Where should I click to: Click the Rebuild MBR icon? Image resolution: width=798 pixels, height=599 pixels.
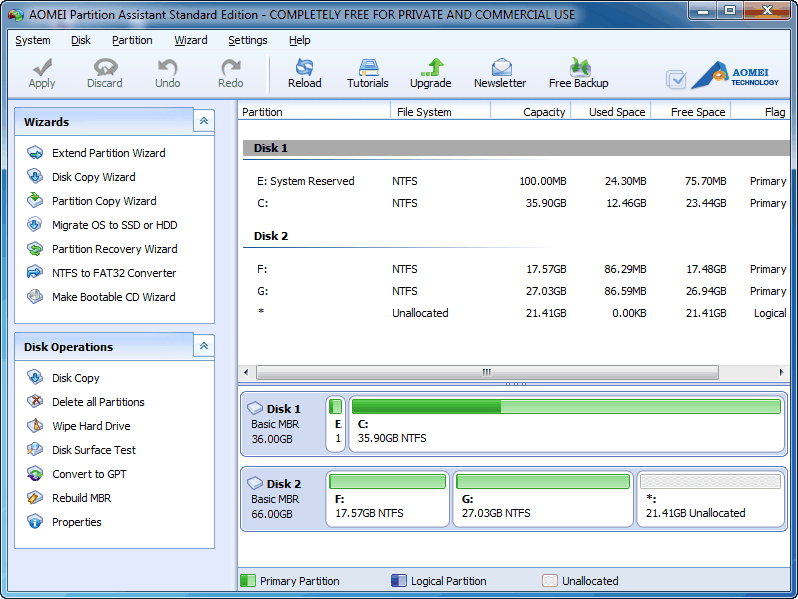(x=35, y=497)
